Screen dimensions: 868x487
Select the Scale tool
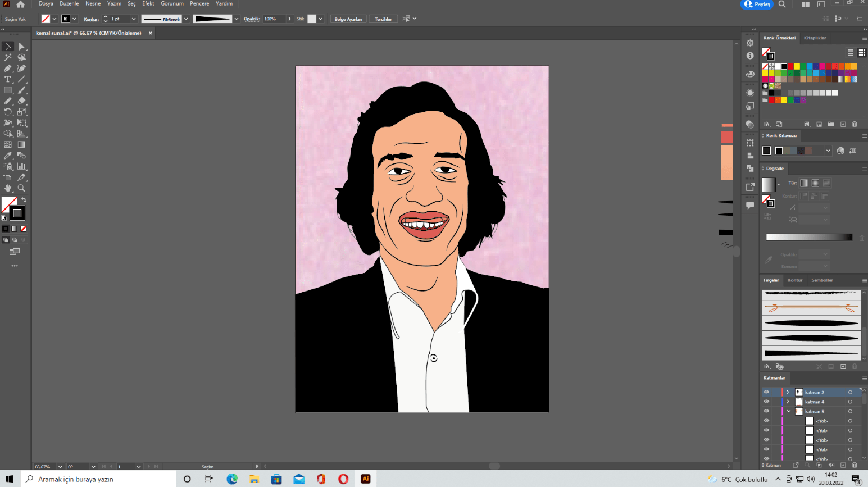click(x=21, y=112)
